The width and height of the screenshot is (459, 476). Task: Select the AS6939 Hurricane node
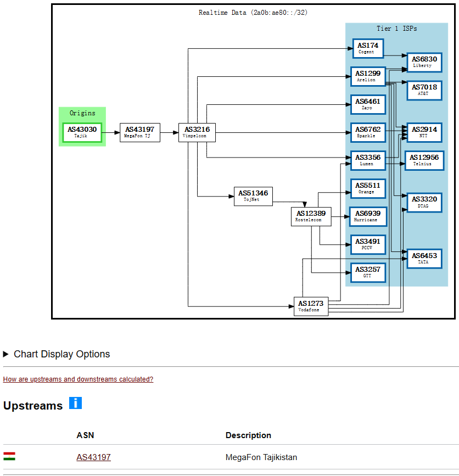pos(368,216)
